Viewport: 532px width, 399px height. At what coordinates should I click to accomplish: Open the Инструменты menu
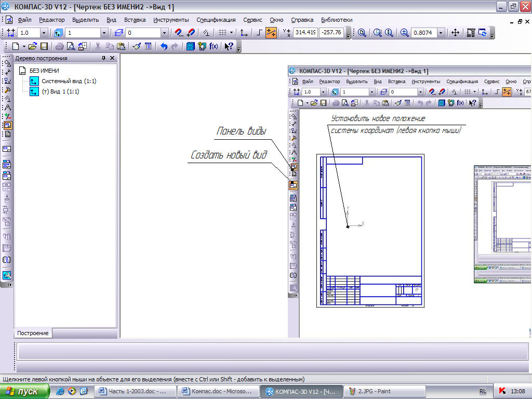(x=171, y=20)
